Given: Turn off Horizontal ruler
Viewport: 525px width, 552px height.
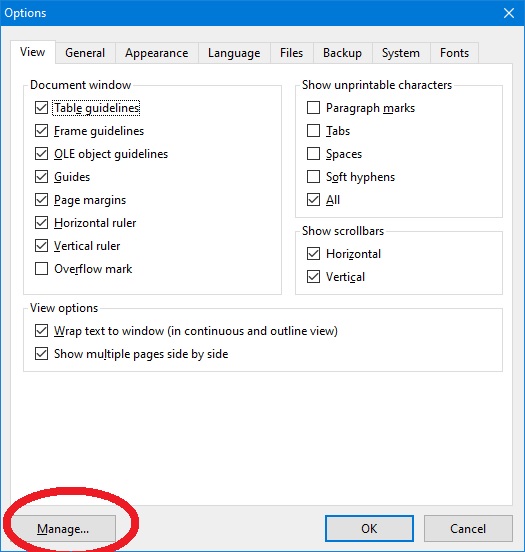Looking at the screenshot, I should (42, 223).
